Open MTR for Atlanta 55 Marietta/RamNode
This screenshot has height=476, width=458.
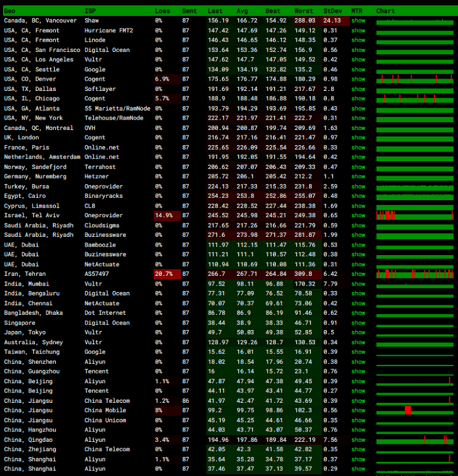click(358, 109)
